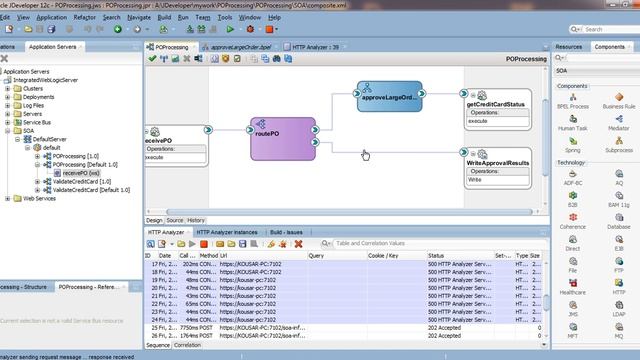Viewport: 640px width, 360px height.
Task: Click the green Back navigation icon
Action: point(118,29)
